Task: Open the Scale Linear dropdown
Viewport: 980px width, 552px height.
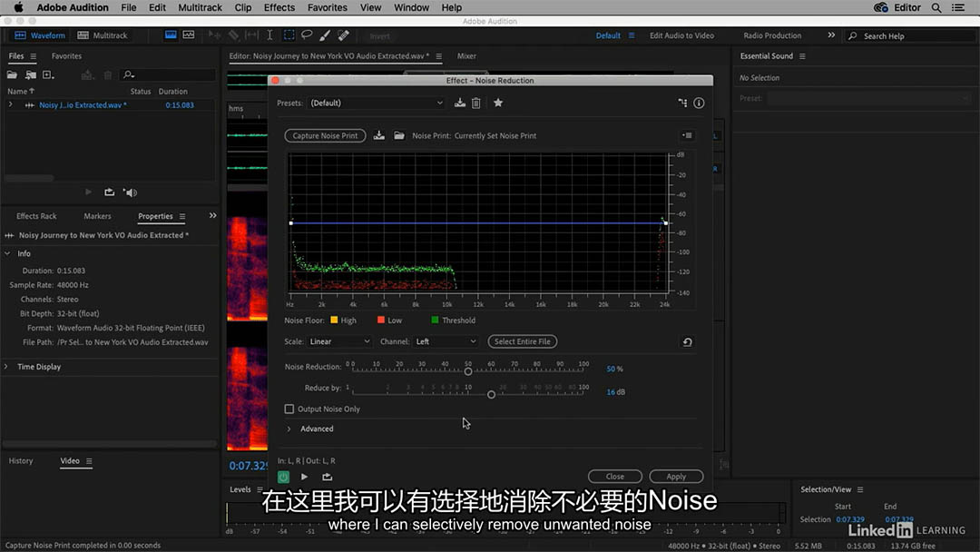Action: 339,342
